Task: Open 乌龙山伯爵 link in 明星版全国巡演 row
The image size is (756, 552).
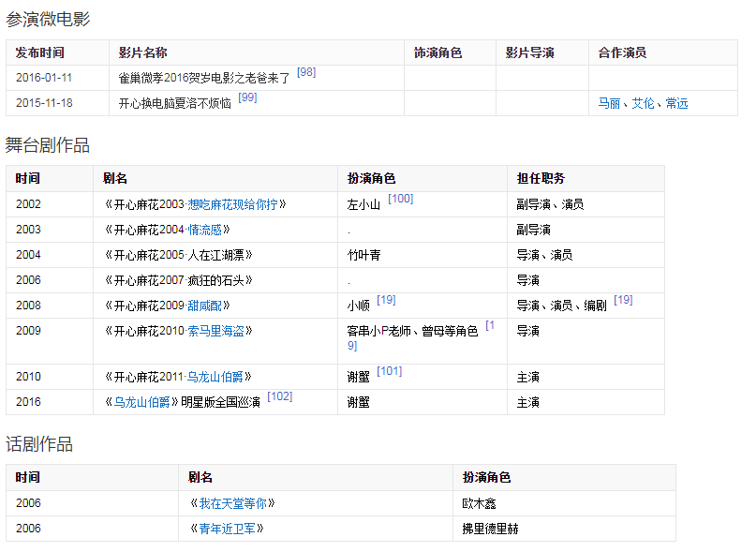Action: [141, 402]
